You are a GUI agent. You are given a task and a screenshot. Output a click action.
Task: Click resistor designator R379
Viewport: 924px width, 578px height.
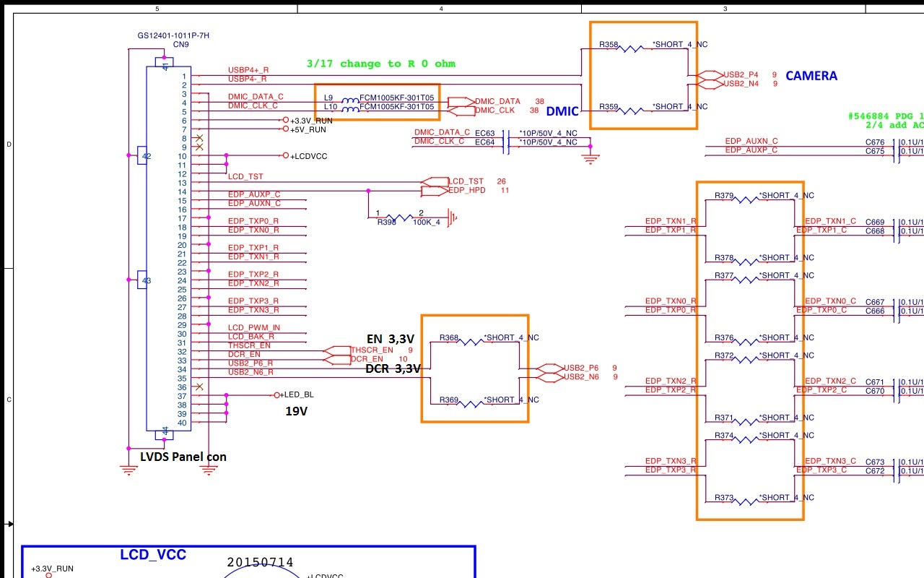click(x=724, y=196)
